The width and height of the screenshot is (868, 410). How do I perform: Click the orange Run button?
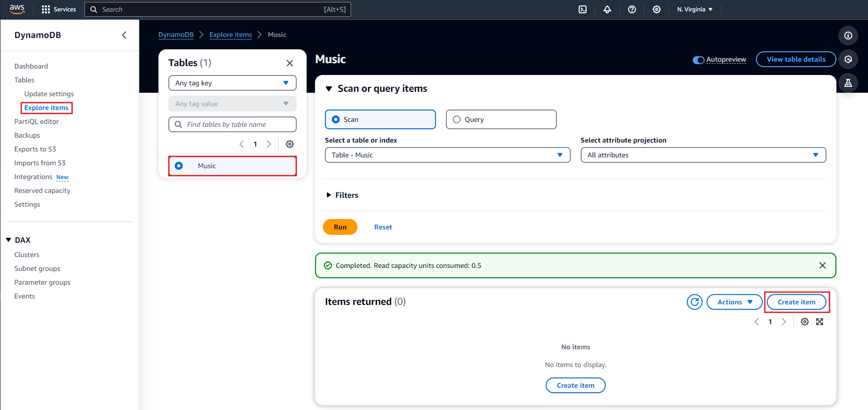point(340,227)
